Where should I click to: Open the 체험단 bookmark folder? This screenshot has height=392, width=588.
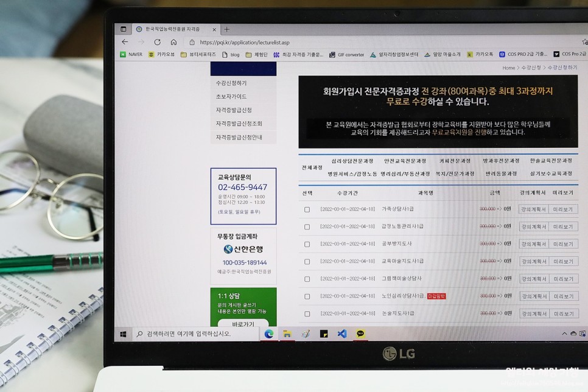[256, 55]
